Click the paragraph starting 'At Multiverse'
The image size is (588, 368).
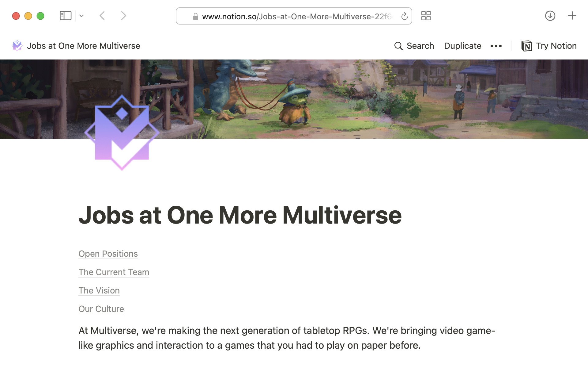point(287,338)
